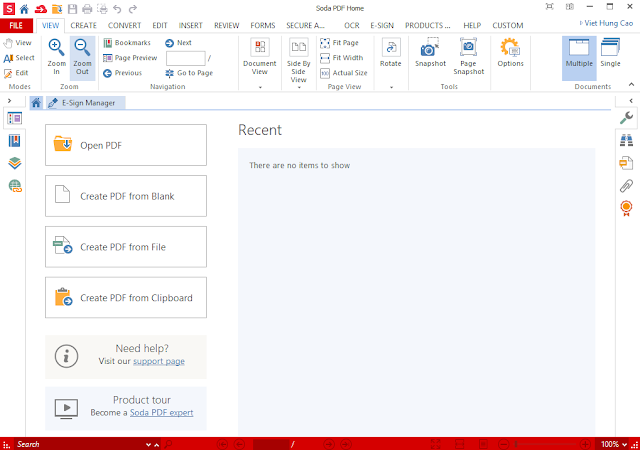The width and height of the screenshot is (640, 450).
Task: Open bookmarks panel in left sidebar
Action: [x=15, y=141]
